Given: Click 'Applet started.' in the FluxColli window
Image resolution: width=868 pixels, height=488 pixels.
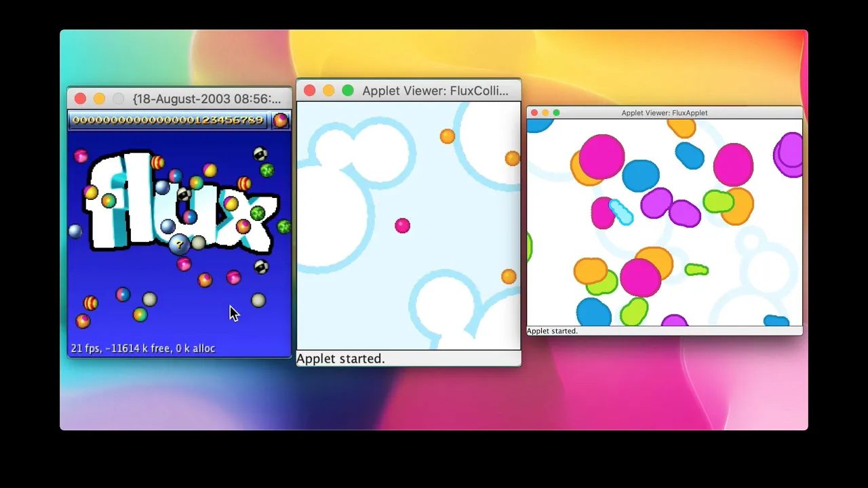Looking at the screenshot, I should click(340, 359).
